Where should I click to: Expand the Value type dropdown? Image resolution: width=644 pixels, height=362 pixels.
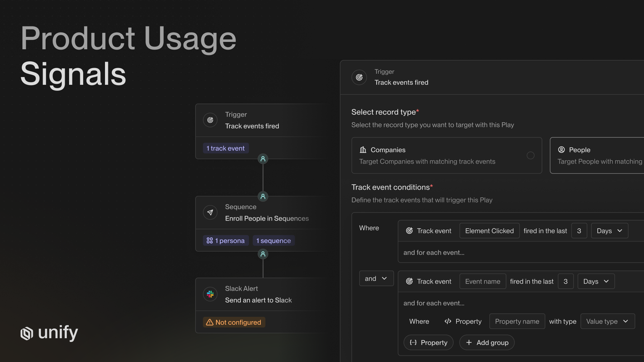pos(607,321)
